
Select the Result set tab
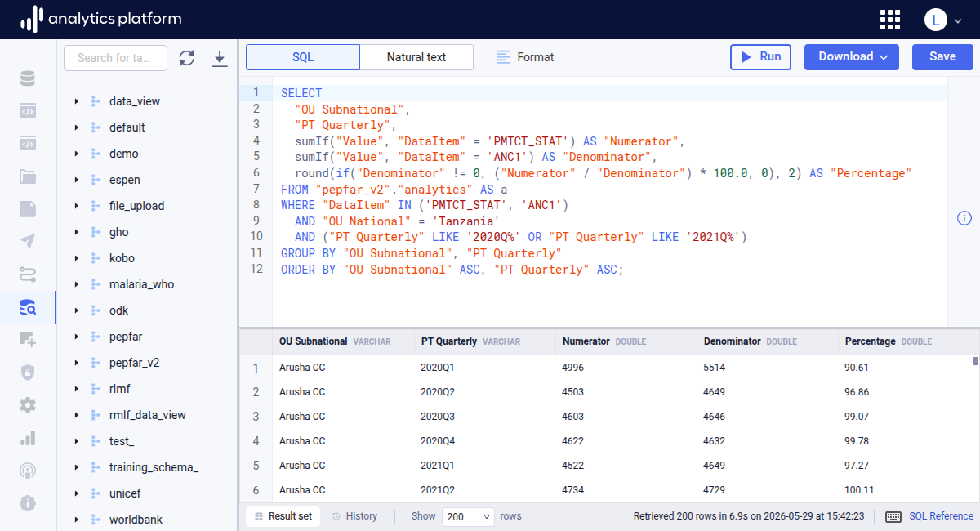coord(283,516)
